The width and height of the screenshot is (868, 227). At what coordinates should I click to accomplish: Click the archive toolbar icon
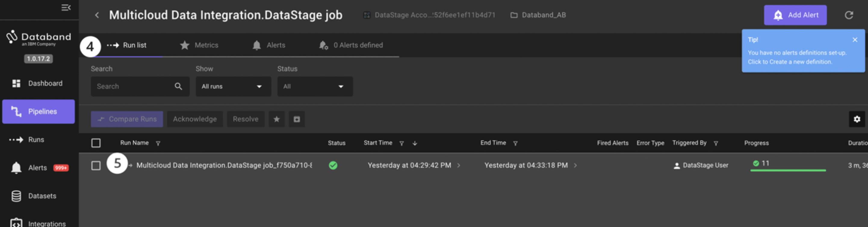(296, 119)
